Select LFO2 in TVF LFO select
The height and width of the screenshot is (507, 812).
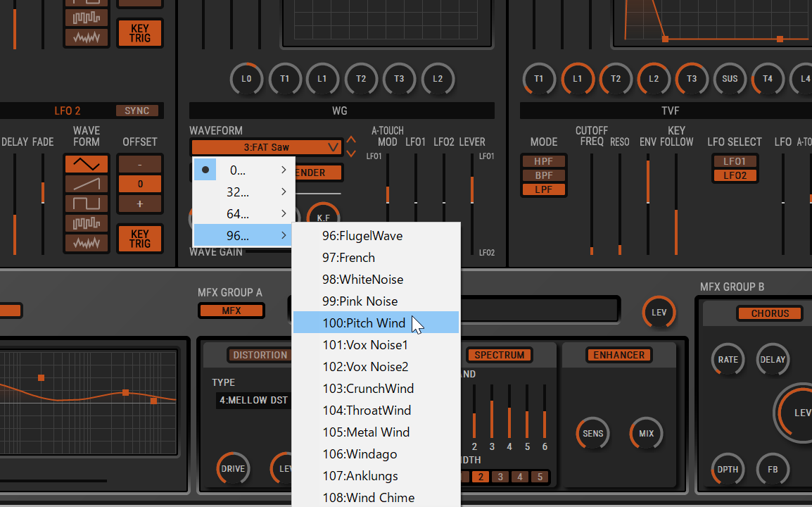pos(735,175)
